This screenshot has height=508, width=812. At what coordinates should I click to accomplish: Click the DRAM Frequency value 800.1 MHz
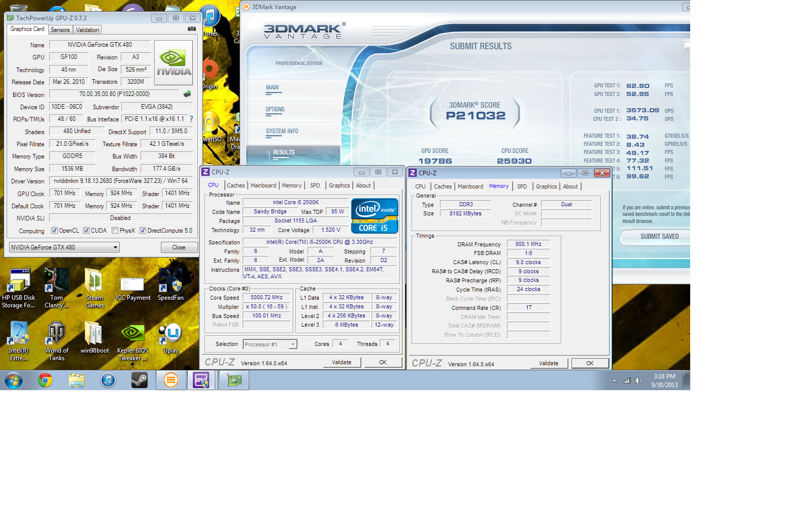[x=528, y=244]
